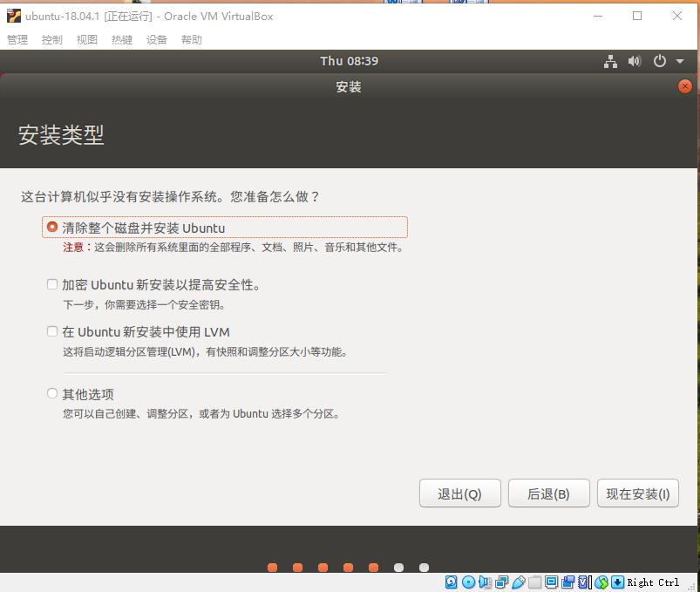Minimize the VirtualBox window

(598, 16)
